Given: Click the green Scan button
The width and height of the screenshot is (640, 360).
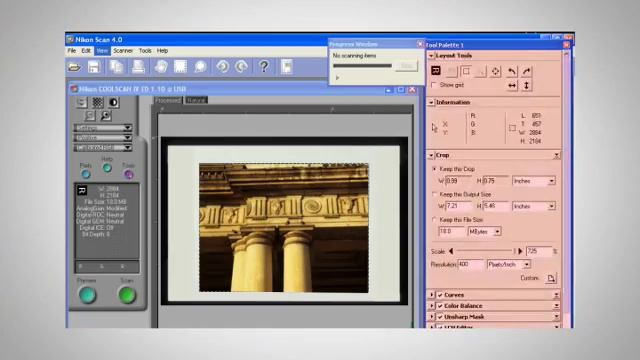Looking at the screenshot, I should point(127,295).
